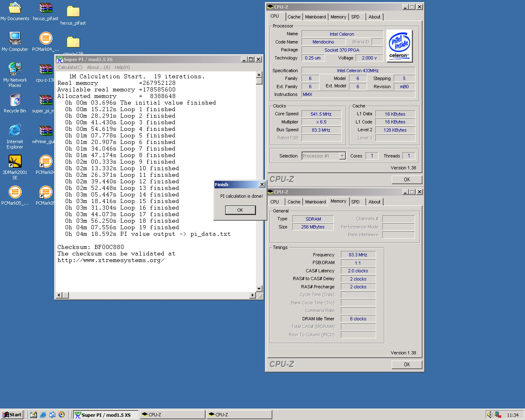Viewport: 525px width, 420px height.
Task: Click the Core Speed value 541.5 MHz
Action: click(321, 114)
